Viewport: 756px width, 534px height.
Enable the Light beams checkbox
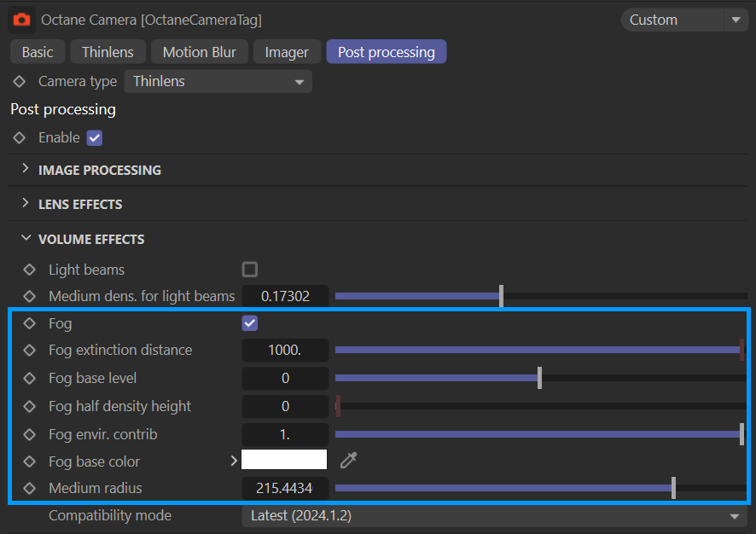[x=250, y=270]
